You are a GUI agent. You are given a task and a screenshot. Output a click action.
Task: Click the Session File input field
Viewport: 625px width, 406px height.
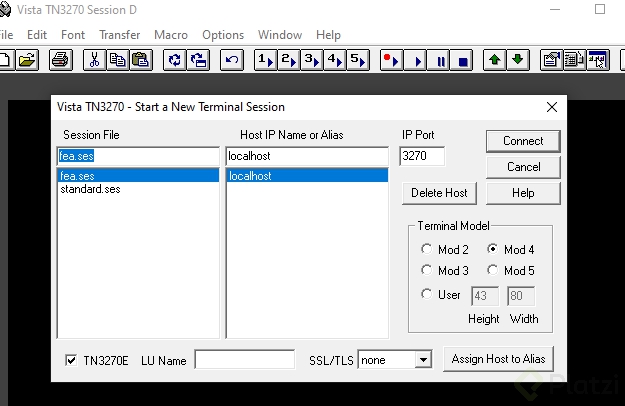tap(138, 156)
